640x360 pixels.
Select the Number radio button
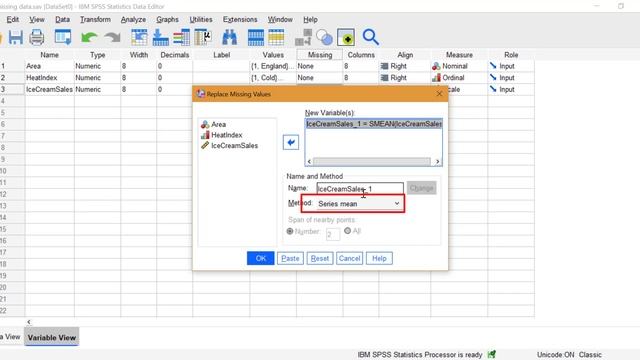290,231
